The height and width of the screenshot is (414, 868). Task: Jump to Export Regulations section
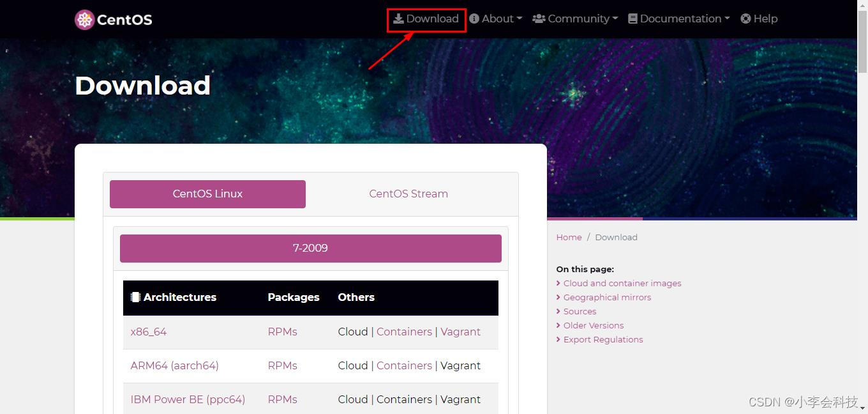(x=603, y=339)
